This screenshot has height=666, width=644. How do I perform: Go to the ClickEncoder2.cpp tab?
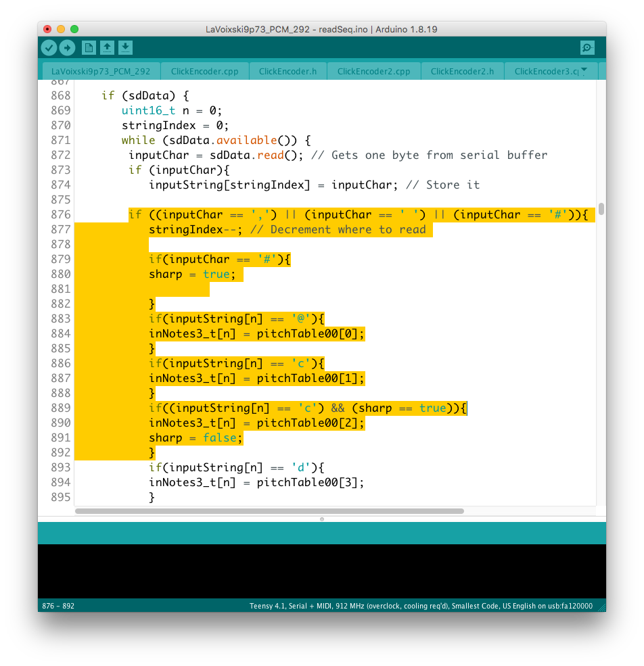click(x=373, y=71)
